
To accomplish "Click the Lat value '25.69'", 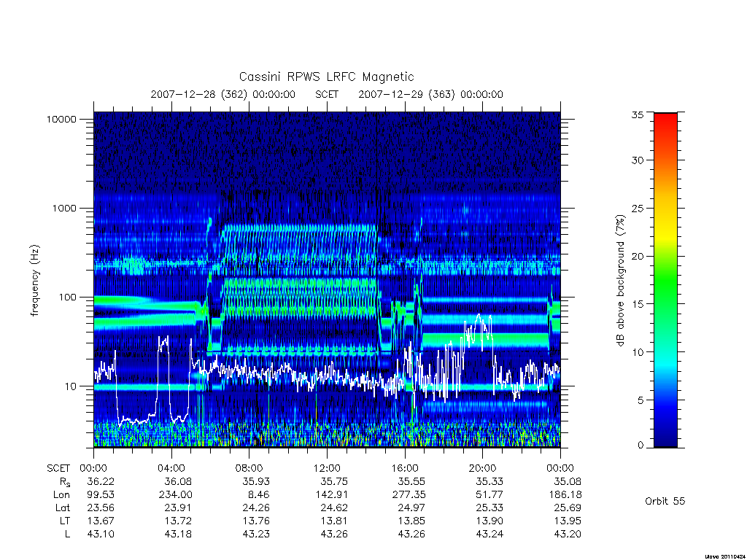I will [568, 507].
